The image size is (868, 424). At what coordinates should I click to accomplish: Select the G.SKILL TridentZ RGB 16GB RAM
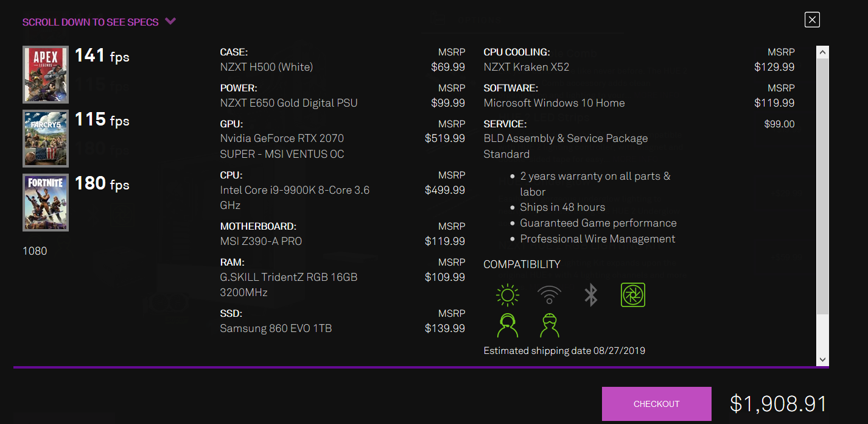point(289,284)
